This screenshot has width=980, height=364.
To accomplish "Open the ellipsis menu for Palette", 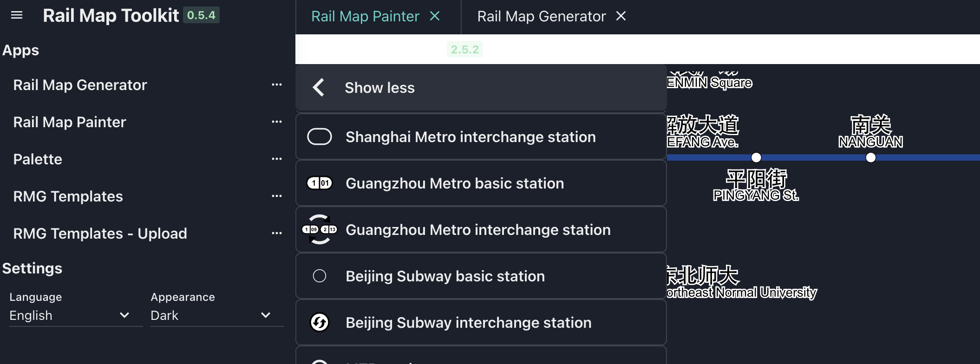I will coord(277,158).
